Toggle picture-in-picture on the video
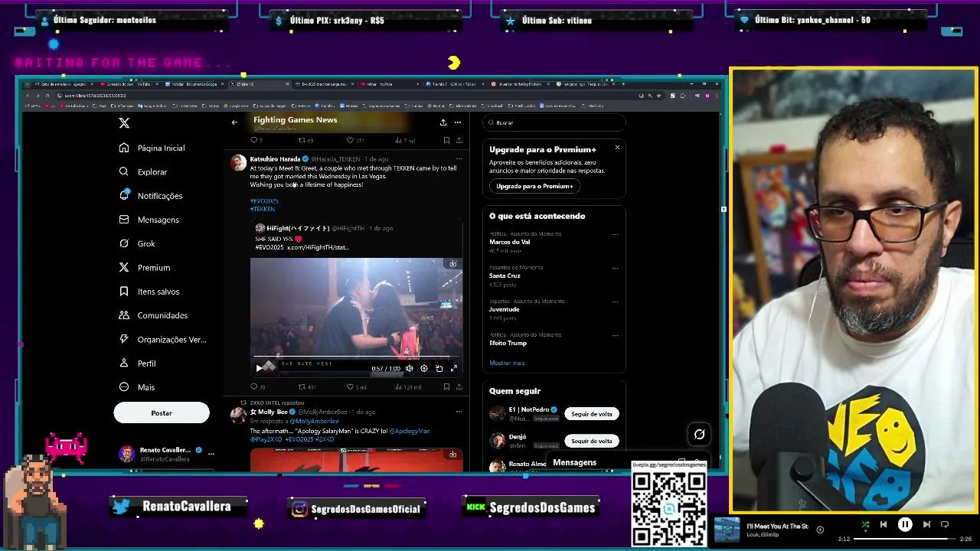 click(439, 368)
